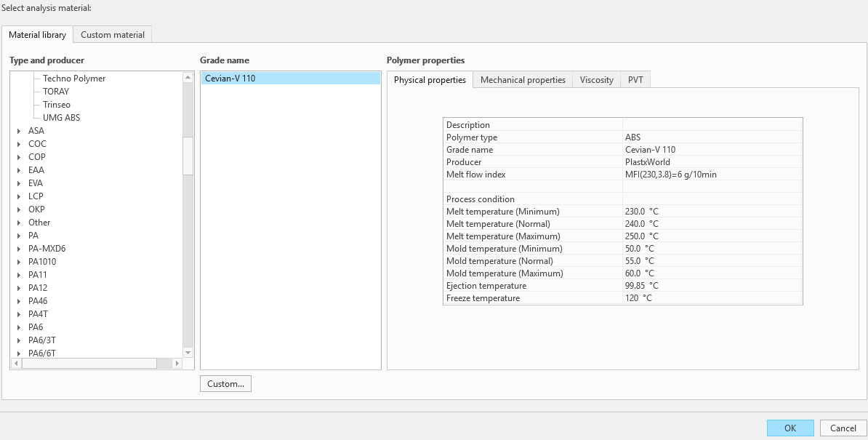Screen dimensions: 868x440
Task: Show the Viscosity tab
Action: point(596,80)
